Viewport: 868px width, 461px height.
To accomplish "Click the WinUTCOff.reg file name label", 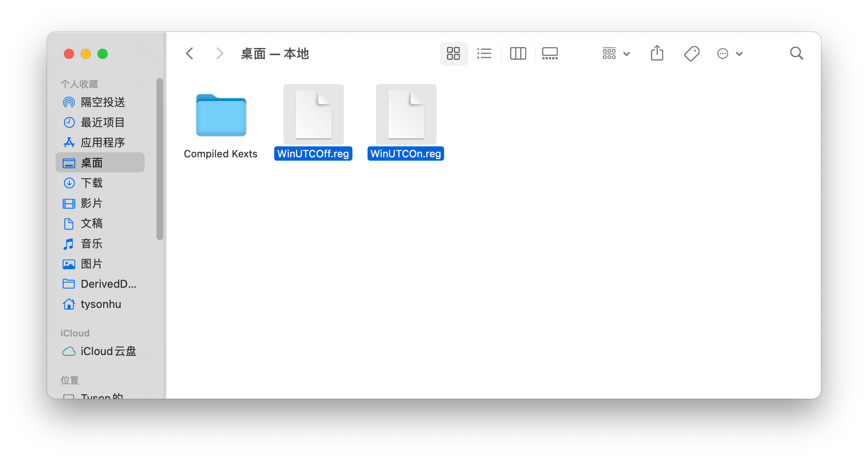I will 313,154.
